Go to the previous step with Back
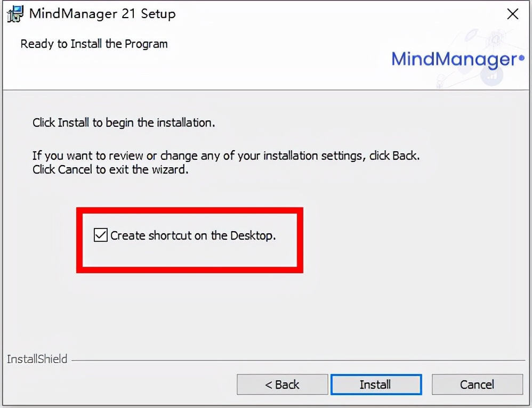Image resolution: width=532 pixels, height=408 pixels. 282,384
